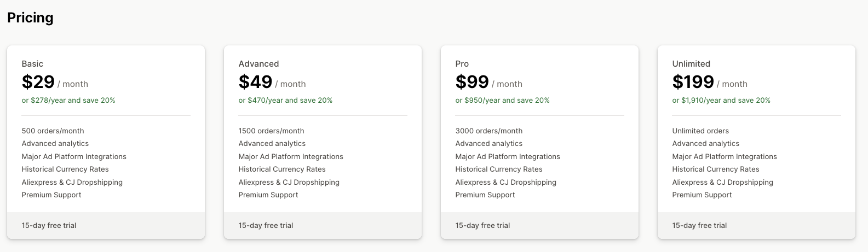Click the Pro plan title

[x=462, y=64]
